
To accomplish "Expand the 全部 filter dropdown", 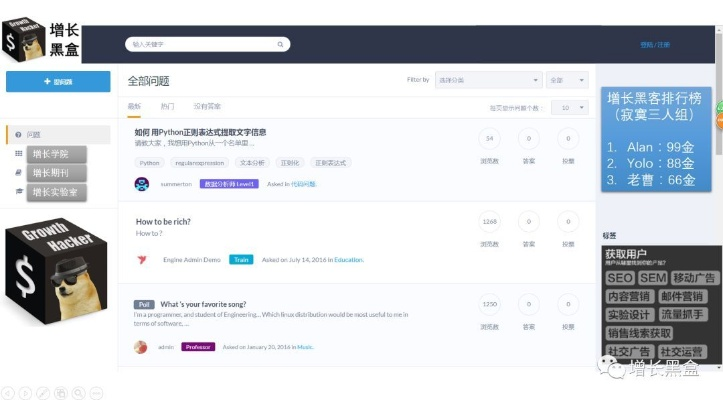I will [567, 80].
